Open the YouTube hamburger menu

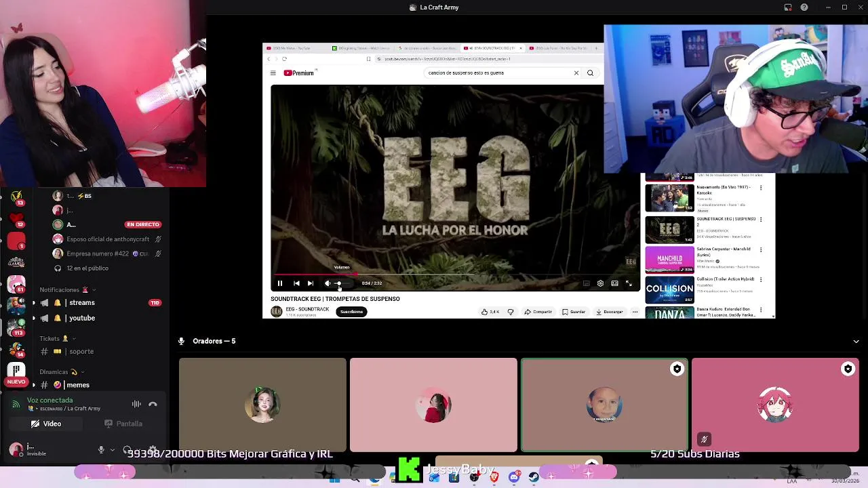click(x=273, y=73)
